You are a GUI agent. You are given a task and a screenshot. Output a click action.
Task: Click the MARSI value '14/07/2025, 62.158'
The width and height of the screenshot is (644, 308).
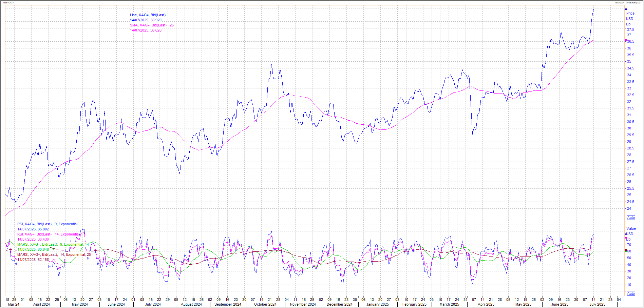coord(33,260)
